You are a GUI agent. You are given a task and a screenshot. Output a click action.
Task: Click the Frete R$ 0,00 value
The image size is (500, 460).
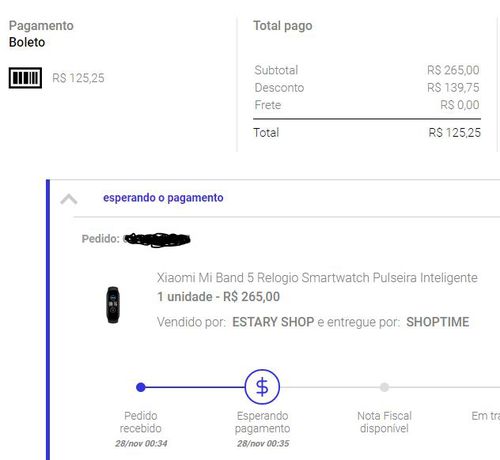[x=460, y=105]
